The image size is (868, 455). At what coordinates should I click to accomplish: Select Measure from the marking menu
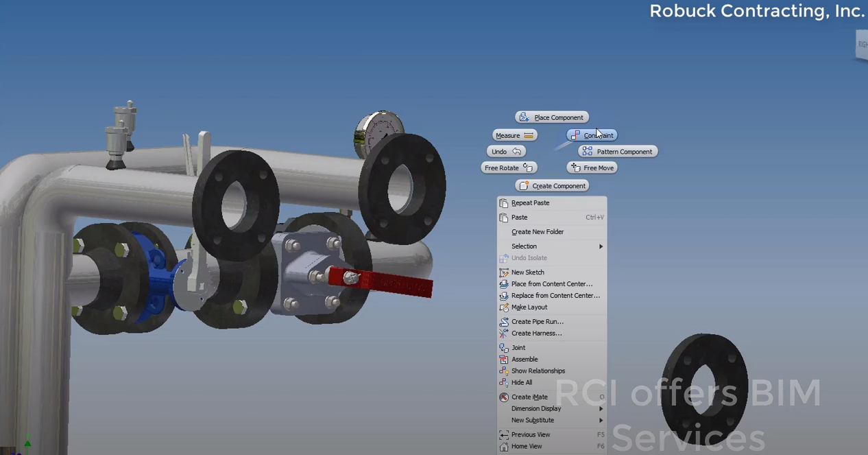coord(515,135)
